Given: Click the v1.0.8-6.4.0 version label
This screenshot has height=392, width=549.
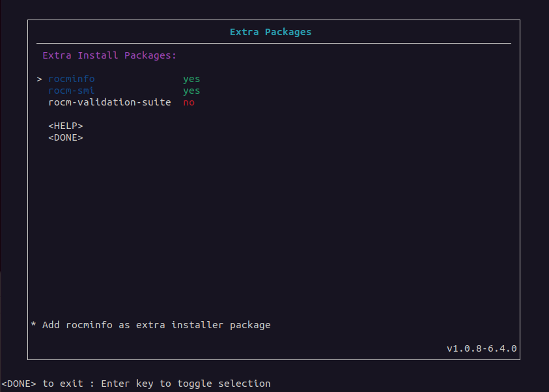Looking at the screenshot, I should click(x=481, y=348).
